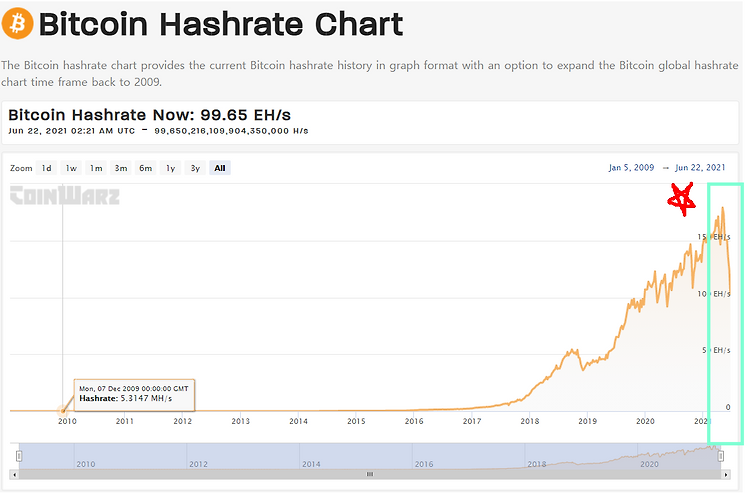Click the 2016 label in navigator strip
The width and height of the screenshot is (750, 493).
click(x=424, y=464)
